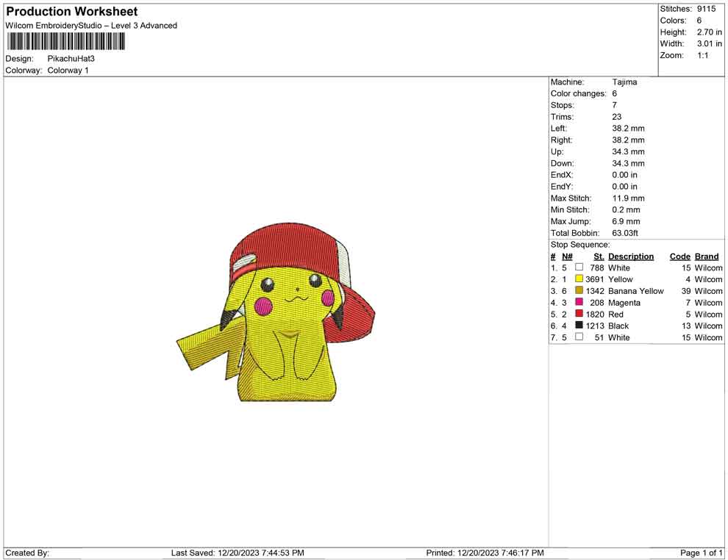Image resolution: width=728 pixels, height=560 pixels.
Task: Click the Trims value '23'
Action: [x=616, y=117]
